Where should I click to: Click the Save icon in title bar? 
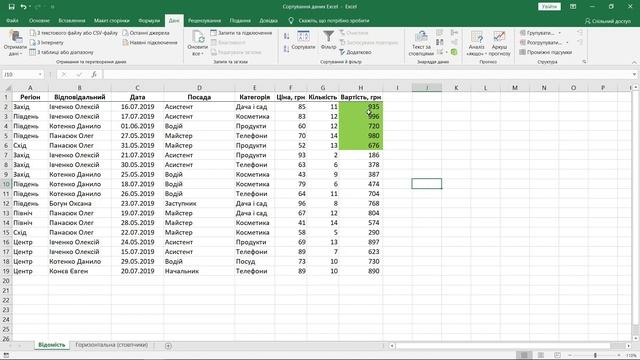coord(11,7)
